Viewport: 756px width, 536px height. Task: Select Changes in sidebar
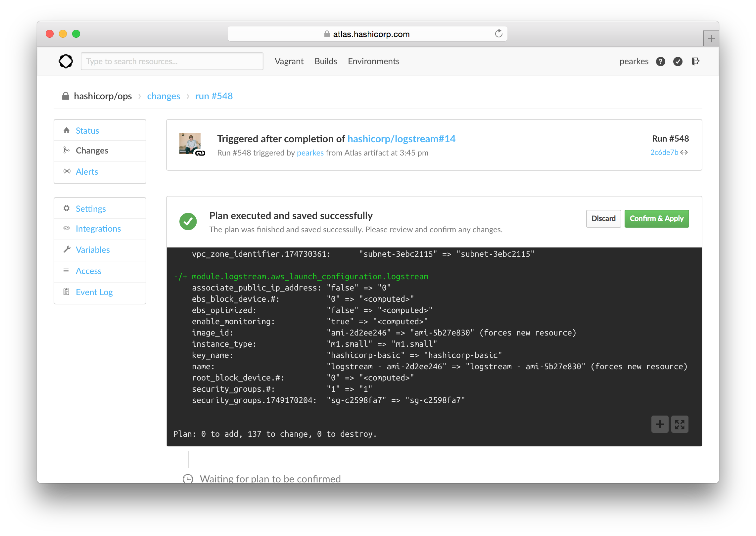[x=100, y=151]
